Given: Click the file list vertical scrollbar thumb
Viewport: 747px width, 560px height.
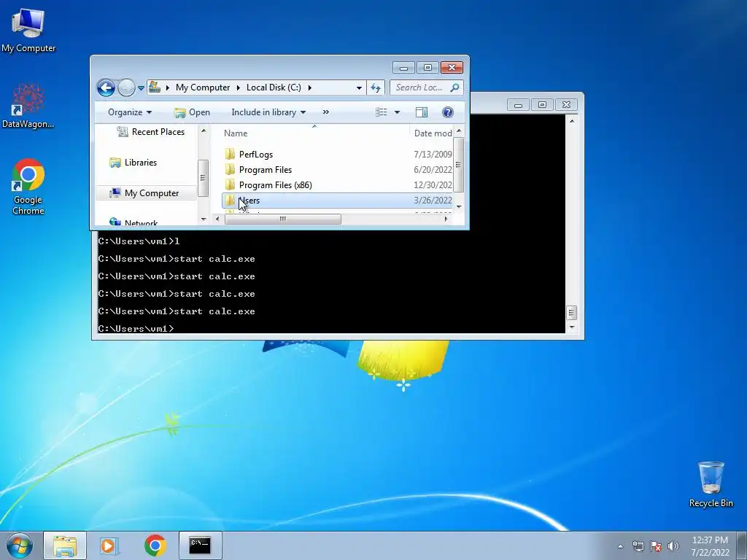Looking at the screenshot, I should click(x=459, y=165).
